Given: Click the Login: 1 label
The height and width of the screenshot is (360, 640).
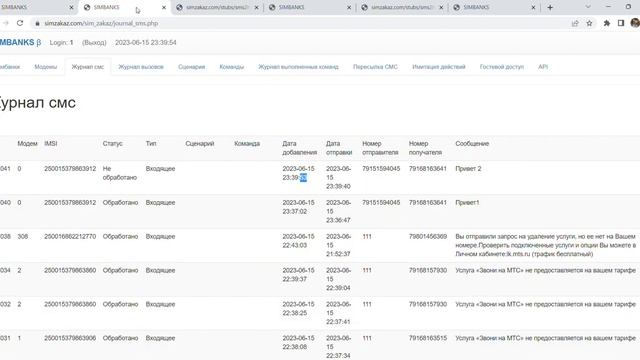Looking at the screenshot, I should point(61,42).
